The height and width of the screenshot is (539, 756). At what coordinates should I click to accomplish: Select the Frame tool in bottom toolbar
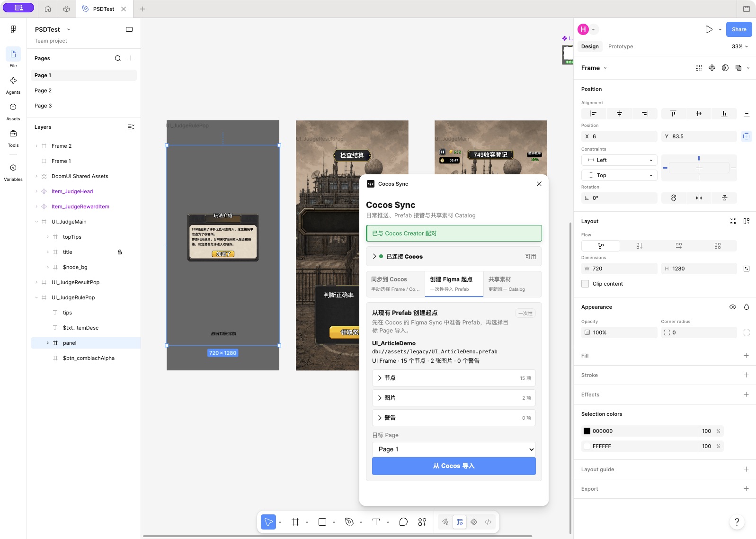295,522
